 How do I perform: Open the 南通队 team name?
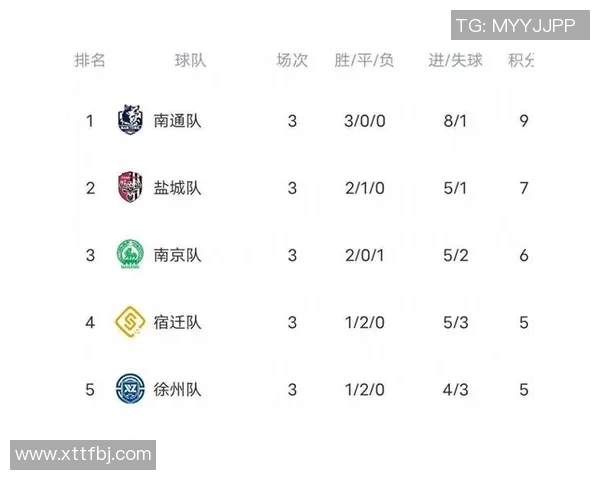[177, 121]
